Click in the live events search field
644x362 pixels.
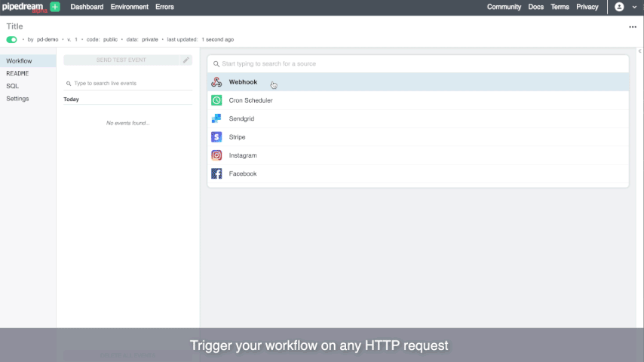[127, 84]
